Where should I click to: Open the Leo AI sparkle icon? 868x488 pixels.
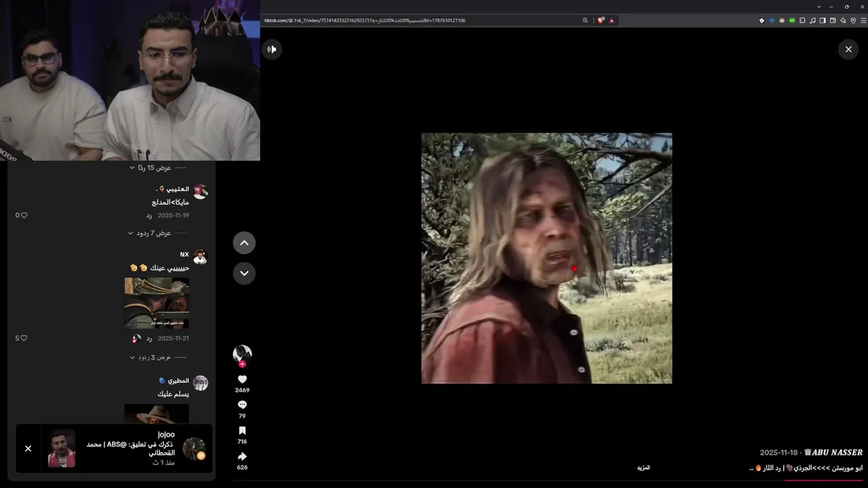tap(843, 20)
